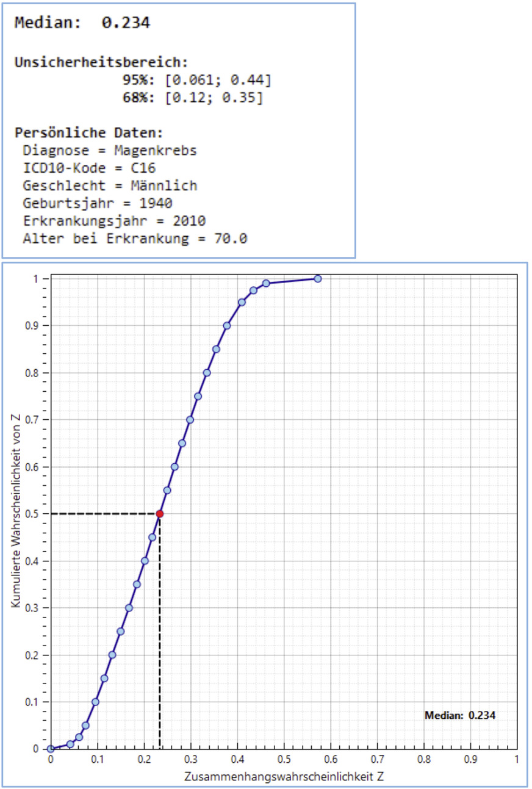Select data point at cumulative probability 0.8
Viewport: 532px width, 789px height.
(207, 373)
